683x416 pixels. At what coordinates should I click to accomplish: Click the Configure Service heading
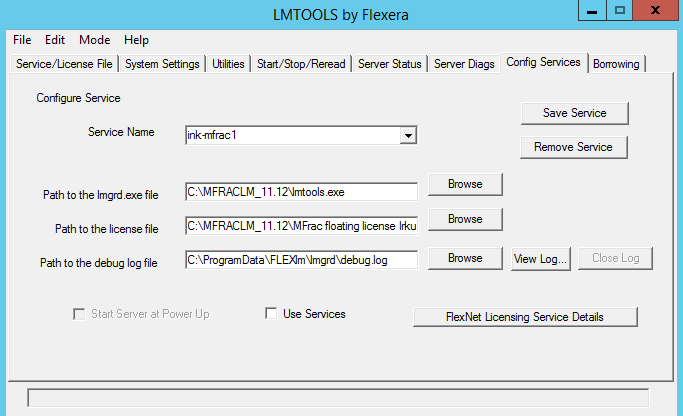click(x=78, y=98)
